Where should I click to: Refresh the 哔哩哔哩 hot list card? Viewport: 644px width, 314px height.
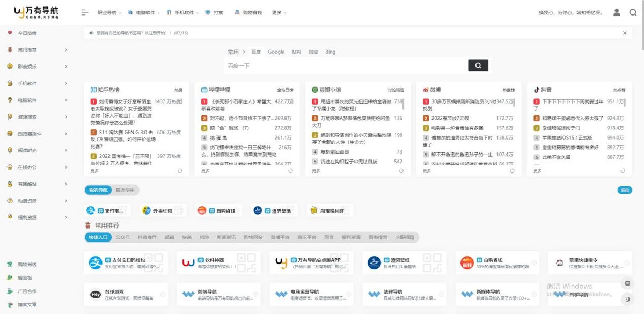tap(290, 171)
